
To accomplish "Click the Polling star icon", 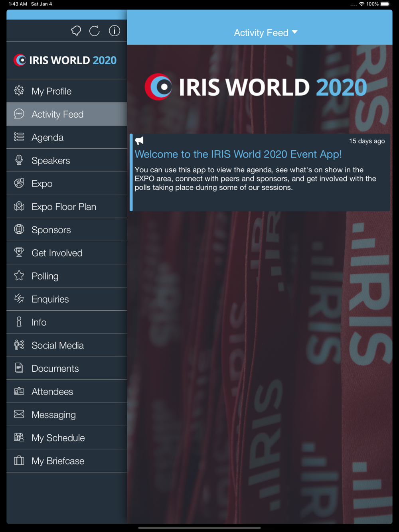I will tap(19, 276).
